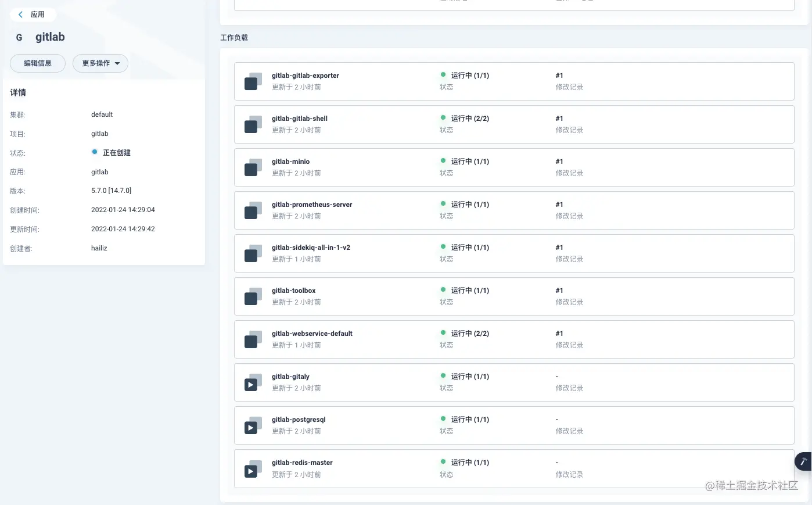812x505 pixels.
Task: Click the gitlab-gitaly statefulset icon
Action: [x=253, y=382]
